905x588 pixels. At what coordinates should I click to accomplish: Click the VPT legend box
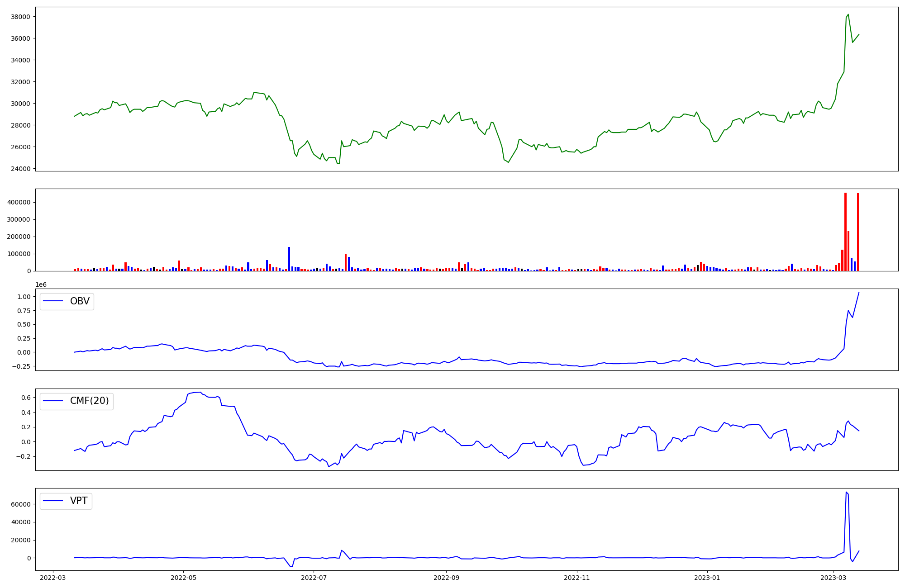(x=66, y=501)
